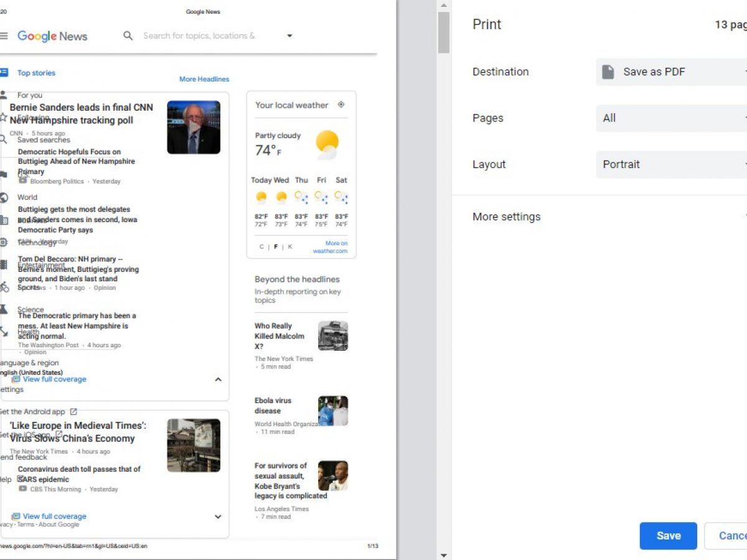Image resolution: width=747 pixels, height=560 pixels.
Task: Click the Top stories icon
Action: [4, 73]
